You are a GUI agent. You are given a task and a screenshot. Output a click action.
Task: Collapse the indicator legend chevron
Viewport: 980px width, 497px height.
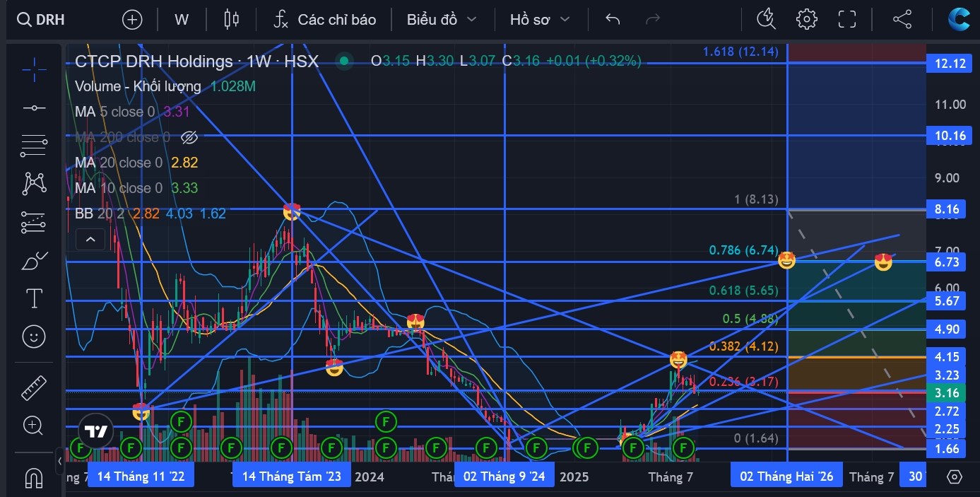pos(90,240)
